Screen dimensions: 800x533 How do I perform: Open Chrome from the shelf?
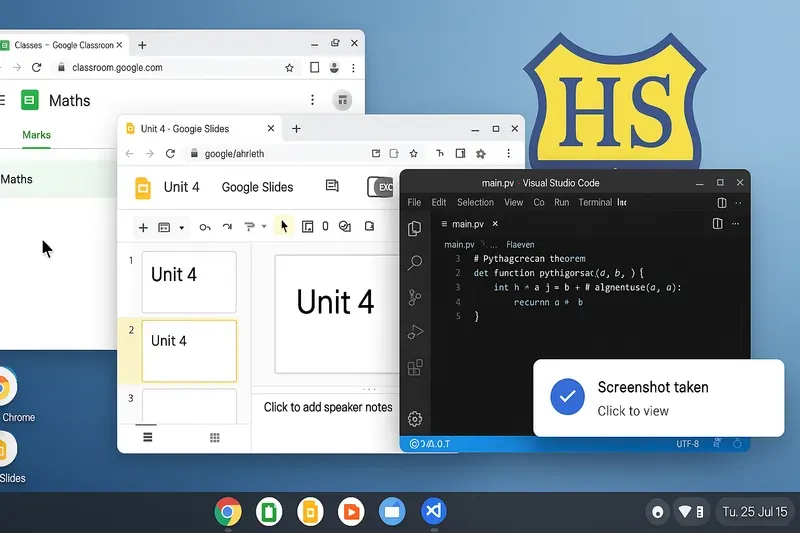click(228, 512)
